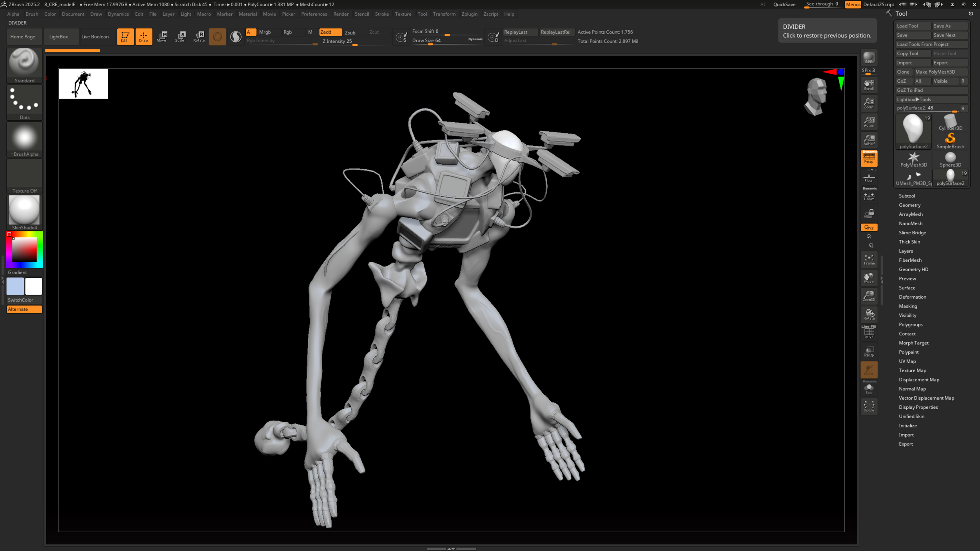Toggle the Transp transparency button
980x551 pixels.
tap(869, 352)
